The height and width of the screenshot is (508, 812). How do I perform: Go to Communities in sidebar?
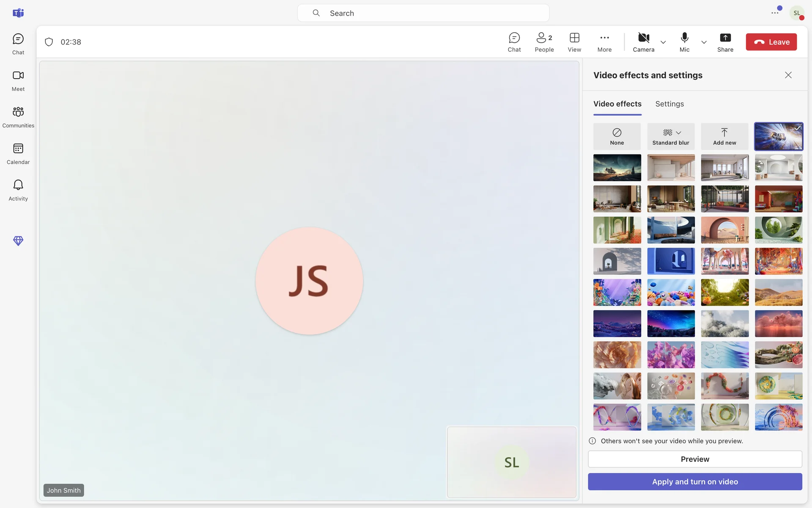pos(18,117)
